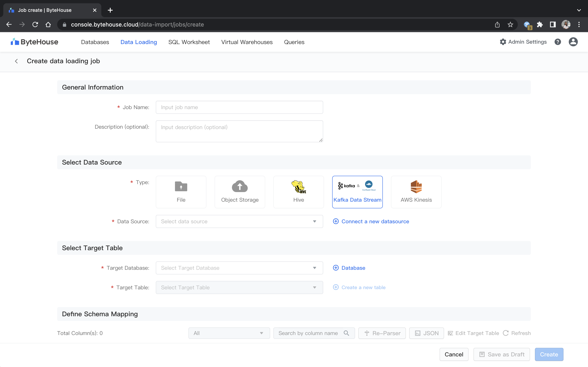
Task: Bookmark this page with star icon
Action: [510, 24]
